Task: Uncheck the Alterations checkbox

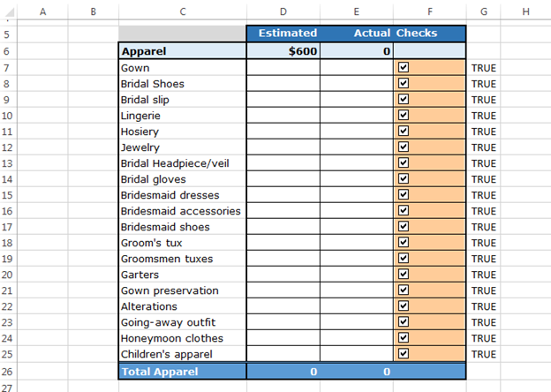Action: coord(404,305)
